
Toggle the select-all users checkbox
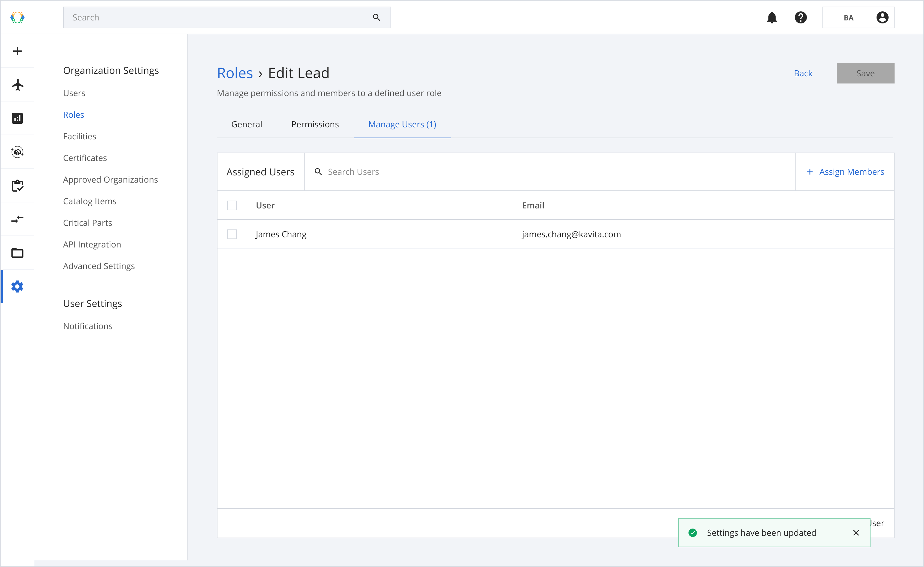click(x=232, y=205)
